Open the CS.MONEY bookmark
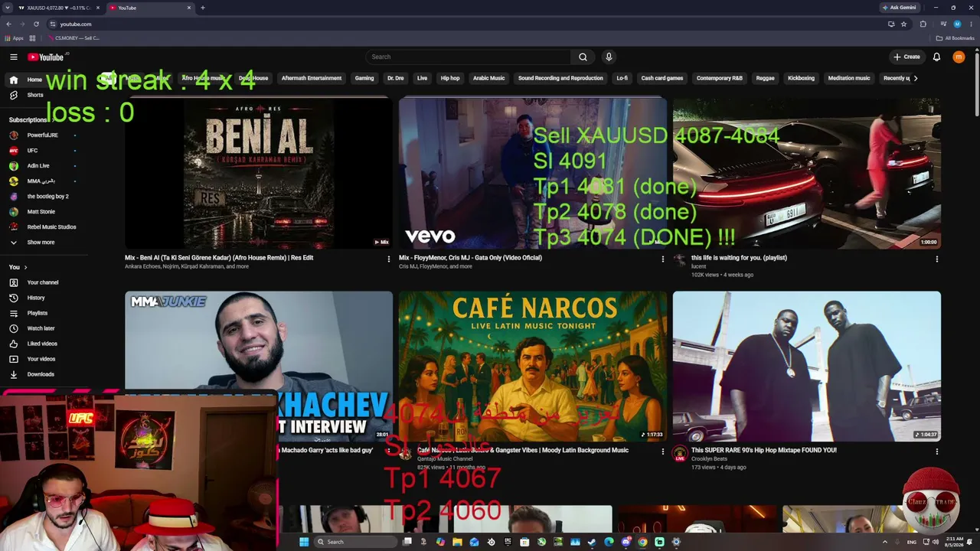Viewport: 980px width, 551px height. click(x=75, y=37)
